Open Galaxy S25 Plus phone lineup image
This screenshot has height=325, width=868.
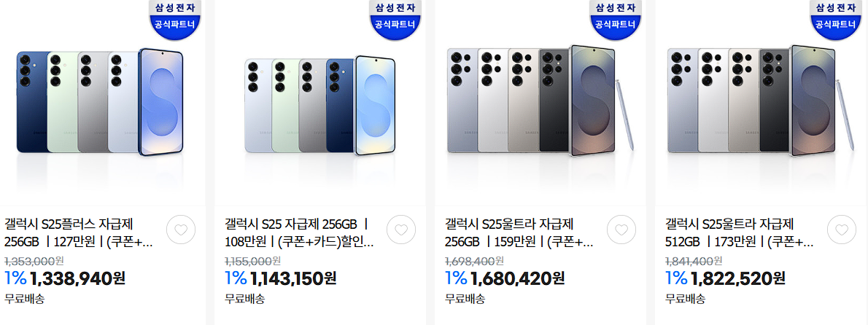click(100, 102)
